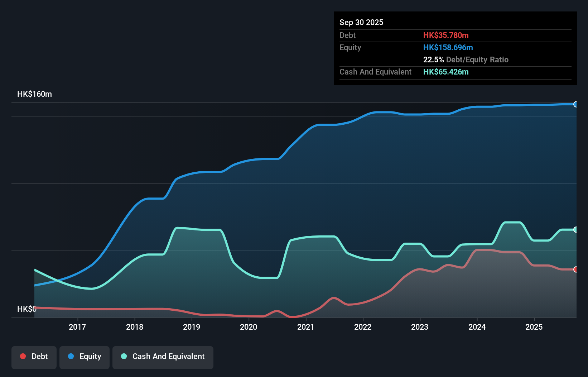Screen dimensions: 588x377
Task: Click the 22.5% Debt/Equity Ratio text
Action: (466, 59)
